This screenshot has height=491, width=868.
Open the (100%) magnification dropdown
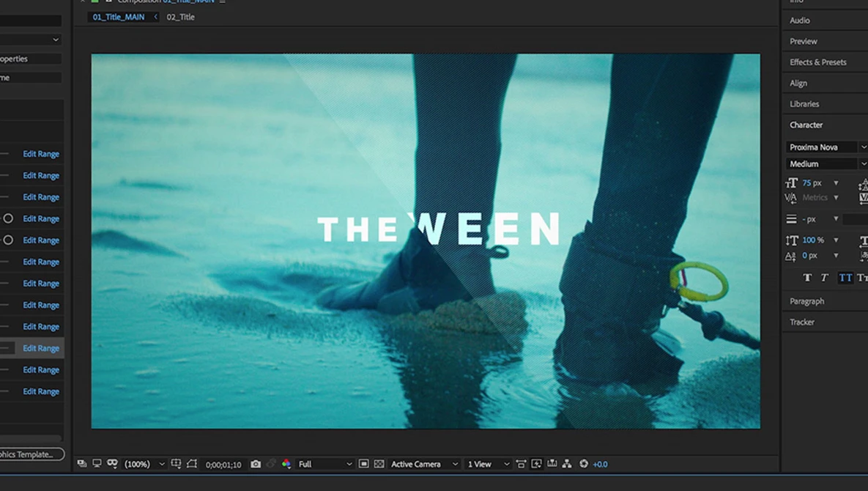tap(144, 465)
